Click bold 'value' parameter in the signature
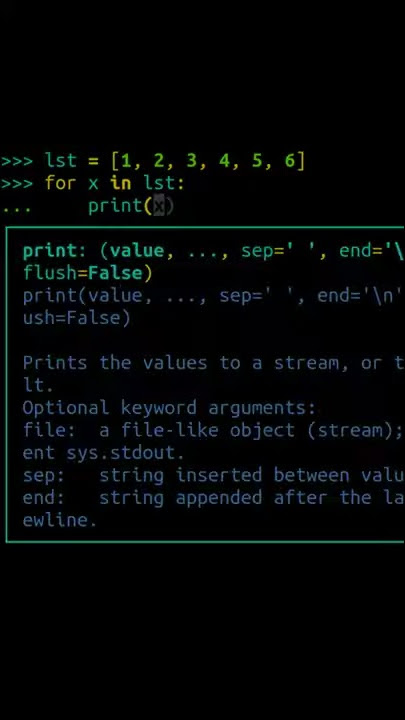This screenshot has width=405, height=720. 137,251
